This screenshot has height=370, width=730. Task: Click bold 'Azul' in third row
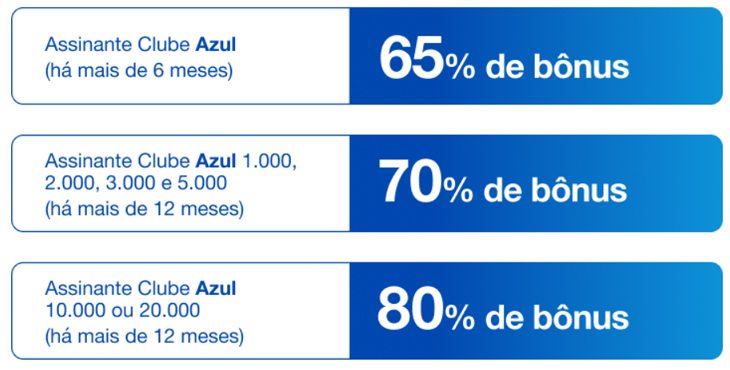click(x=216, y=289)
